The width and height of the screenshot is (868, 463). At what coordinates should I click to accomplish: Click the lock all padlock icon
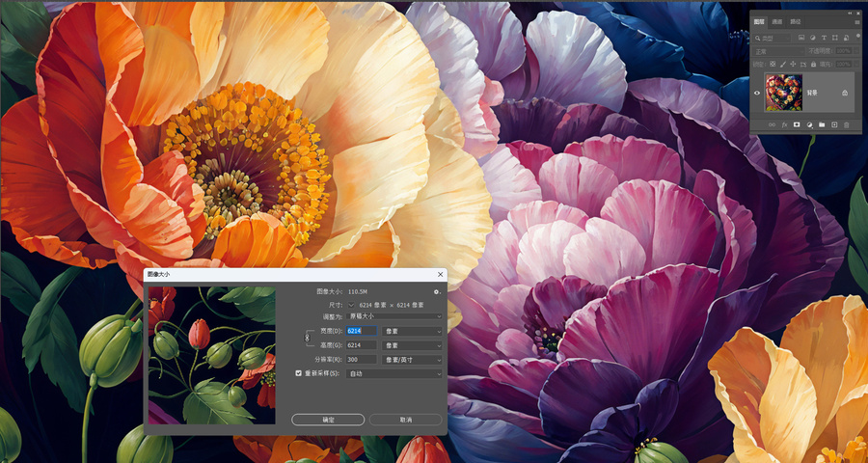(x=813, y=65)
